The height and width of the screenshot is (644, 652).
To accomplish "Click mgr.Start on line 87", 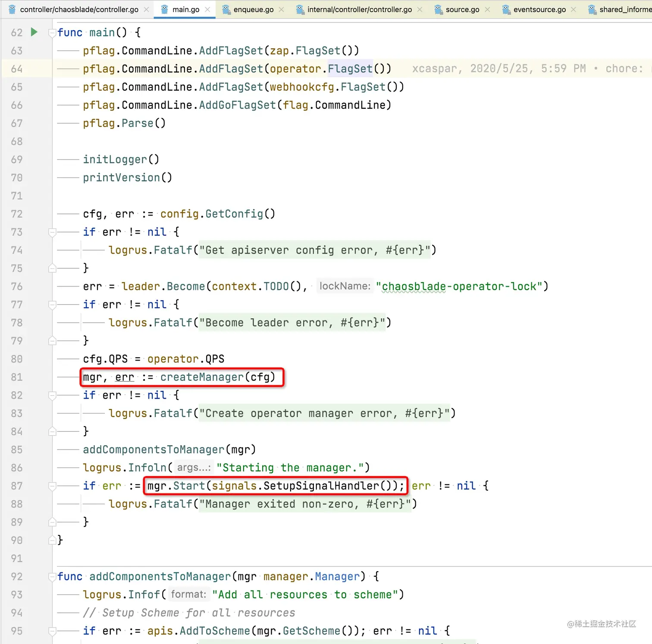I will [x=176, y=486].
